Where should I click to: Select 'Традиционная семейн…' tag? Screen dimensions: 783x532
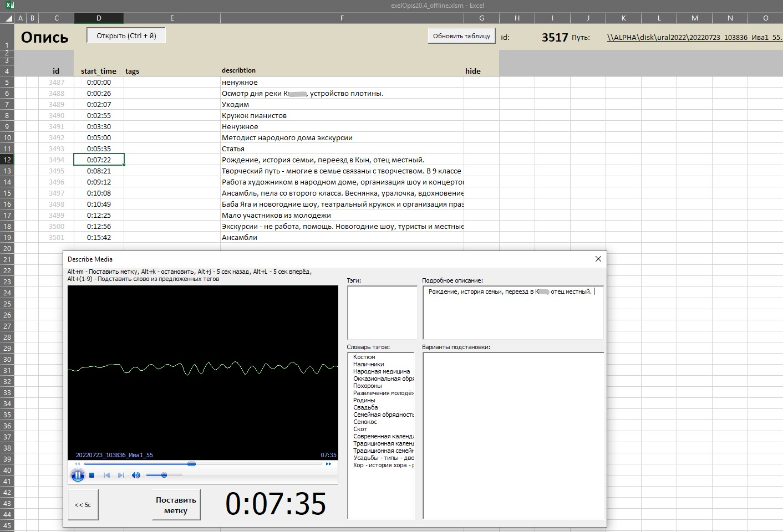coord(383,451)
